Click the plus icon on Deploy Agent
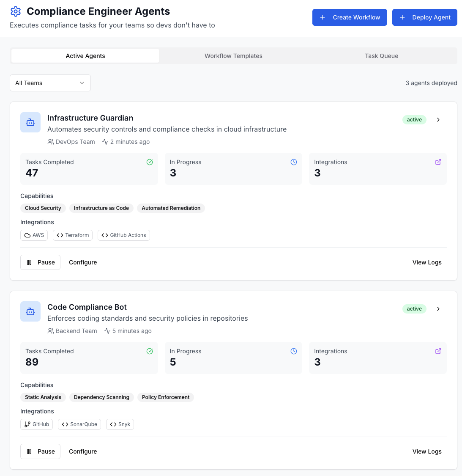Screen dimensions: 462x476 402,18
